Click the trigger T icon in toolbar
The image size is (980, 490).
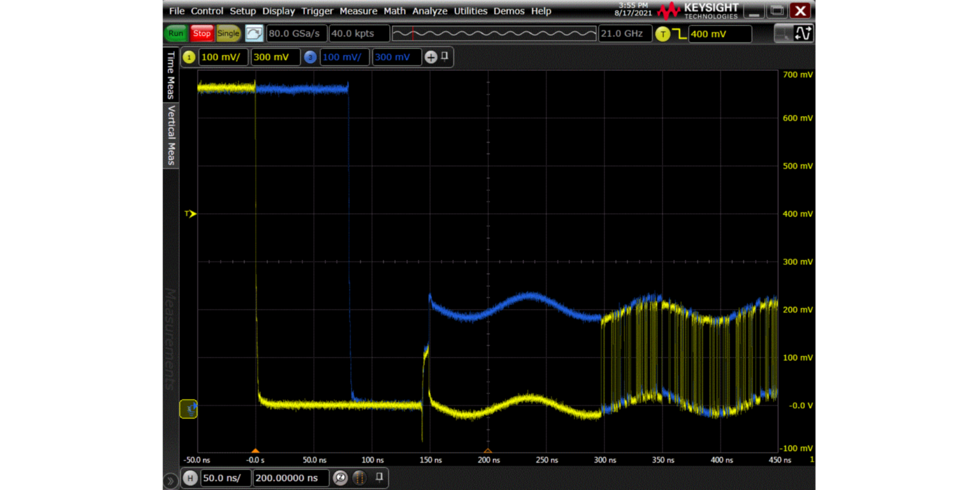(663, 34)
